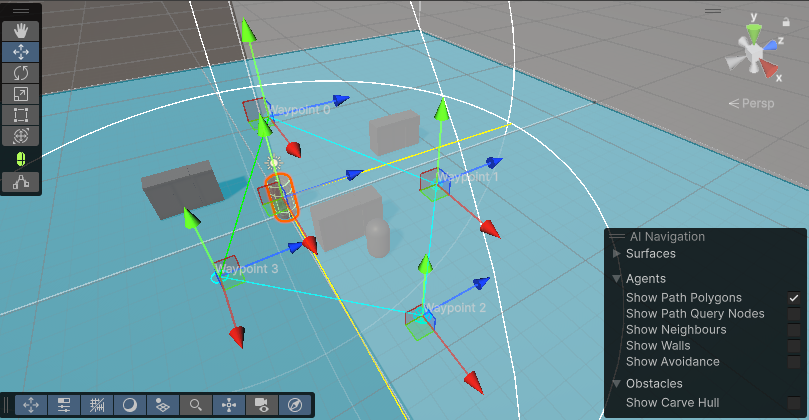
Task: Toggle the scene rotation lock icon
Action: [786, 22]
